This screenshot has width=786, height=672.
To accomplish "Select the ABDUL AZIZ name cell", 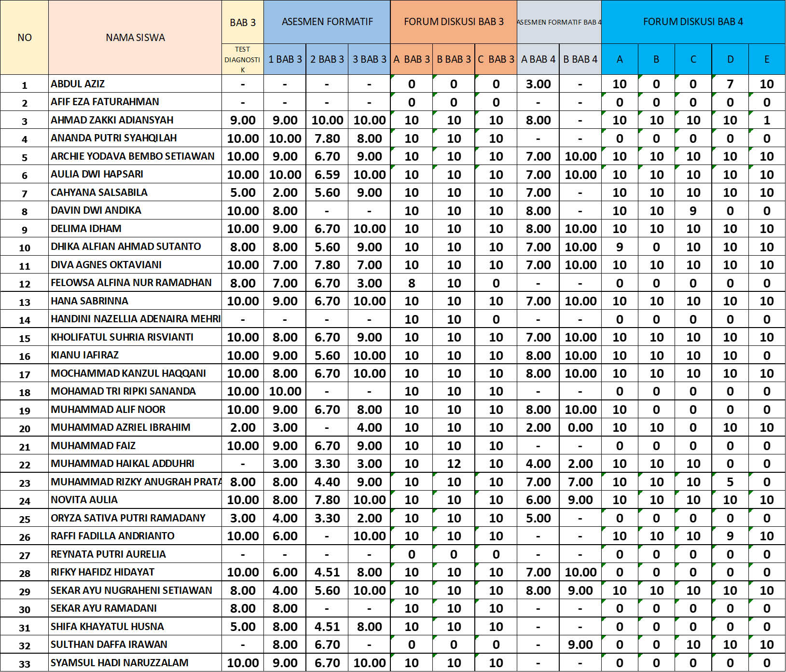I will pyautogui.click(x=135, y=84).
